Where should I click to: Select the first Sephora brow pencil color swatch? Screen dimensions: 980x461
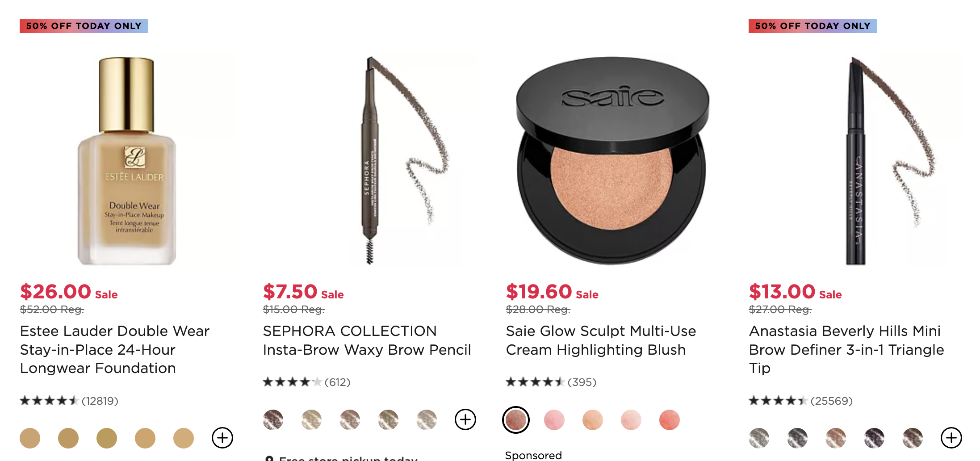(273, 419)
